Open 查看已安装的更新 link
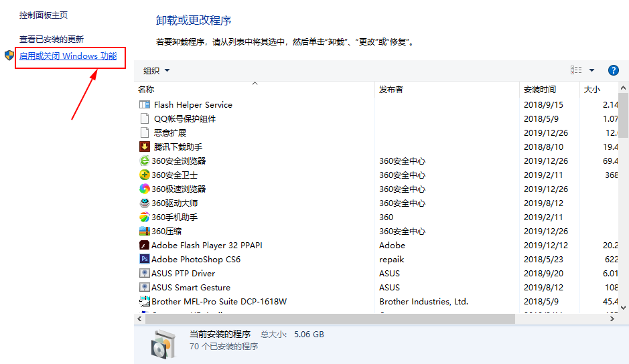The width and height of the screenshot is (629, 364). tap(52, 39)
